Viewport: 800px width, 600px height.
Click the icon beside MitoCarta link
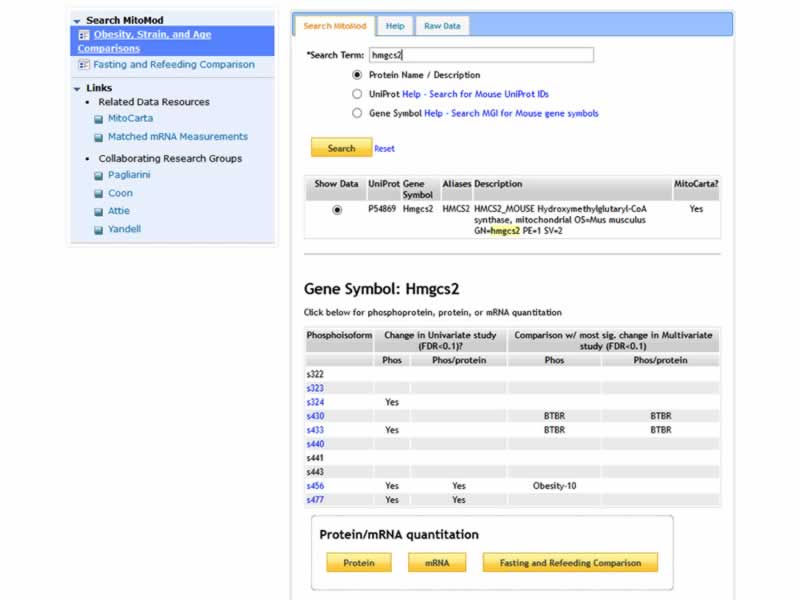[98, 119]
